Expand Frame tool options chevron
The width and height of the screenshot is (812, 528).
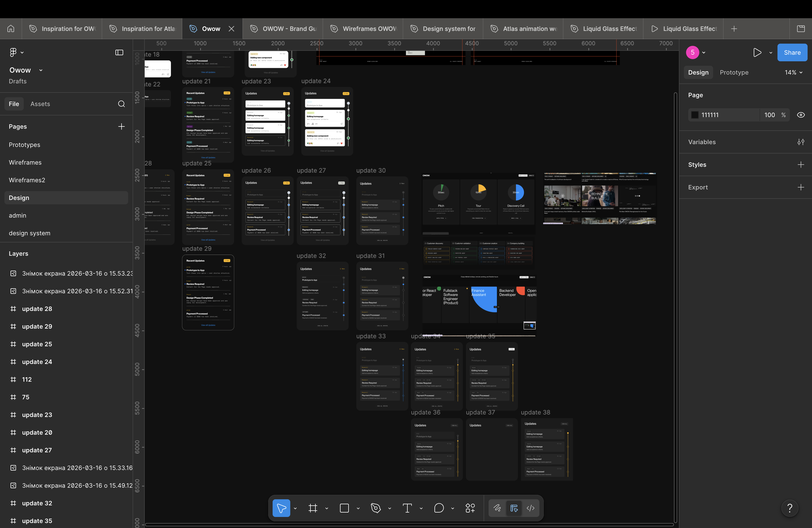click(326, 508)
